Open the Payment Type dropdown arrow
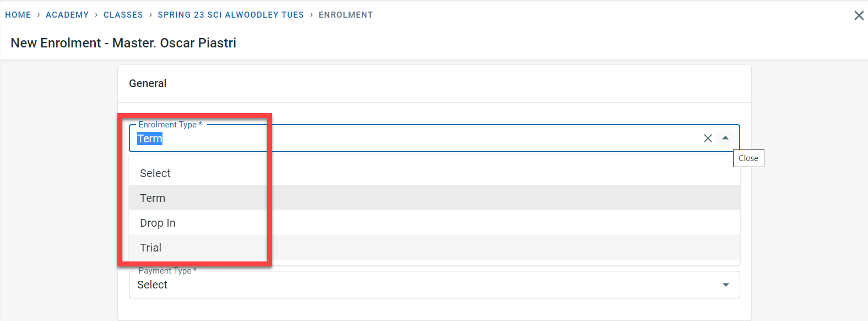868x321 pixels. click(x=725, y=285)
